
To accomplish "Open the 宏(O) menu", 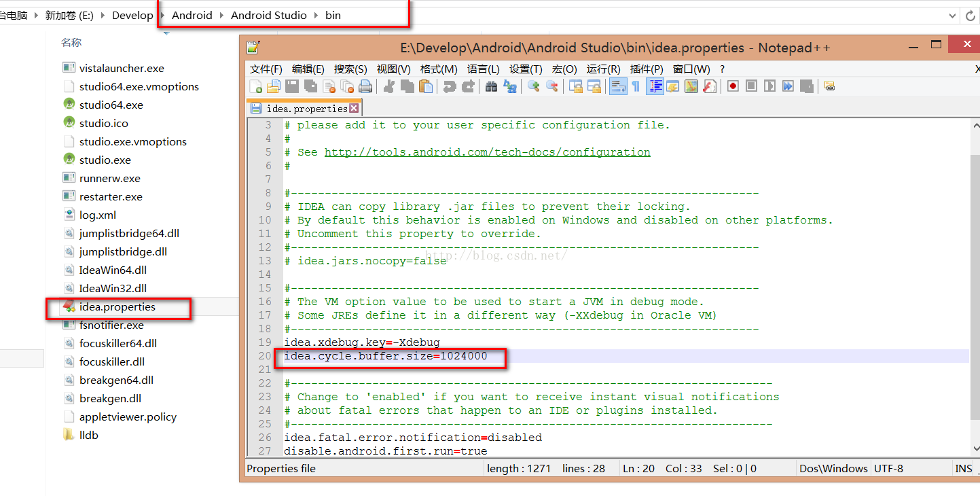I will pos(564,69).
